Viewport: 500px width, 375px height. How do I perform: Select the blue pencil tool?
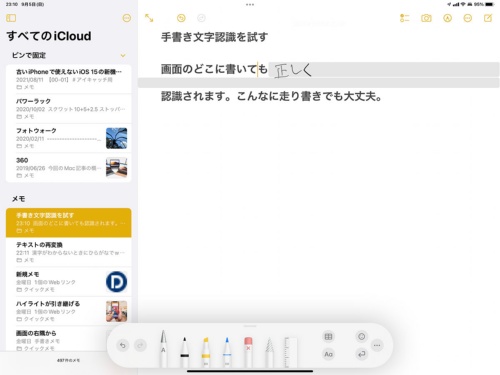coord(227,352)
